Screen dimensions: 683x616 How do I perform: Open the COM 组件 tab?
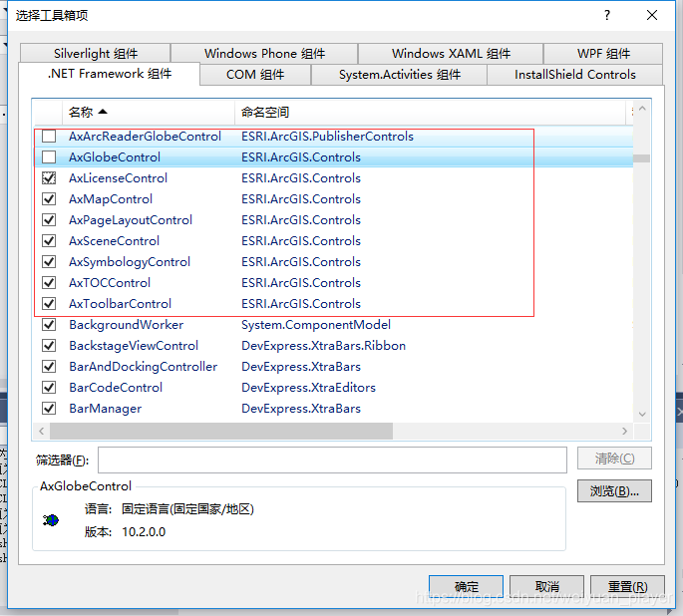pos(255,75)
